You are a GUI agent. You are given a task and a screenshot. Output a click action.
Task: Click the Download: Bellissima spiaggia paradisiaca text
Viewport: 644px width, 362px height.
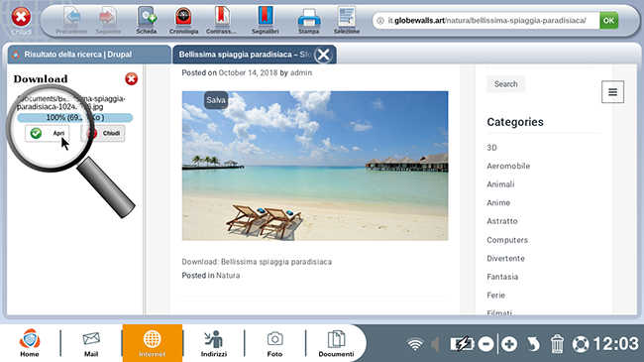pyautogui.click(x=257, y=262)
